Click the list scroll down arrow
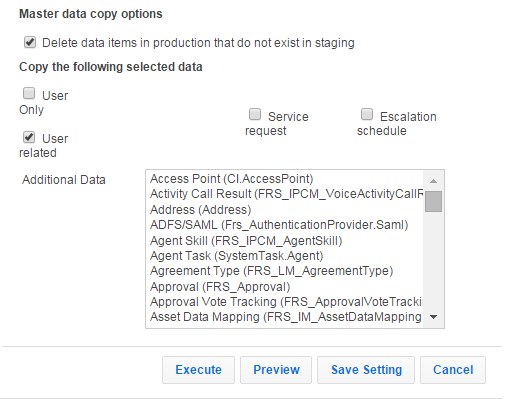The image size is (510, 407). coord(433,317)
